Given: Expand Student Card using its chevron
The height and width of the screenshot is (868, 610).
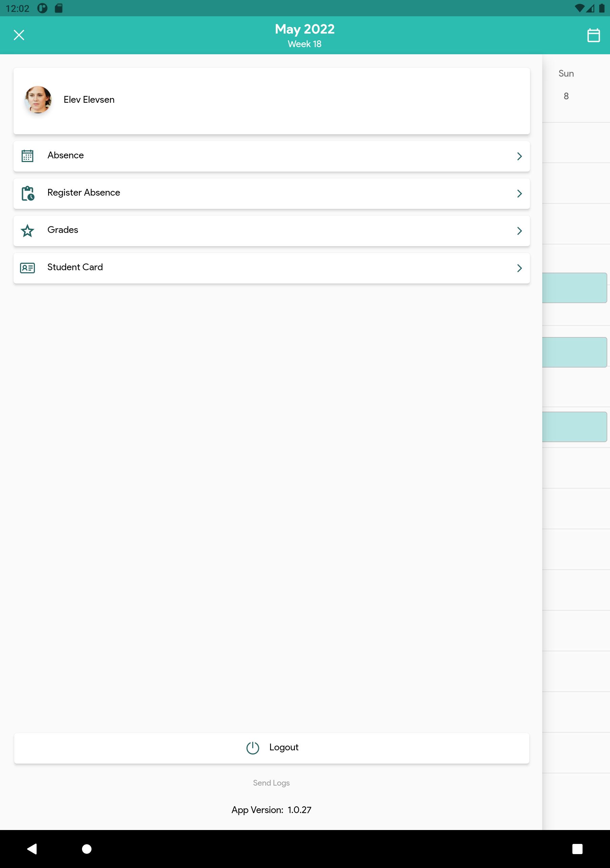Looking at the screenshot, I should [519, 268].
